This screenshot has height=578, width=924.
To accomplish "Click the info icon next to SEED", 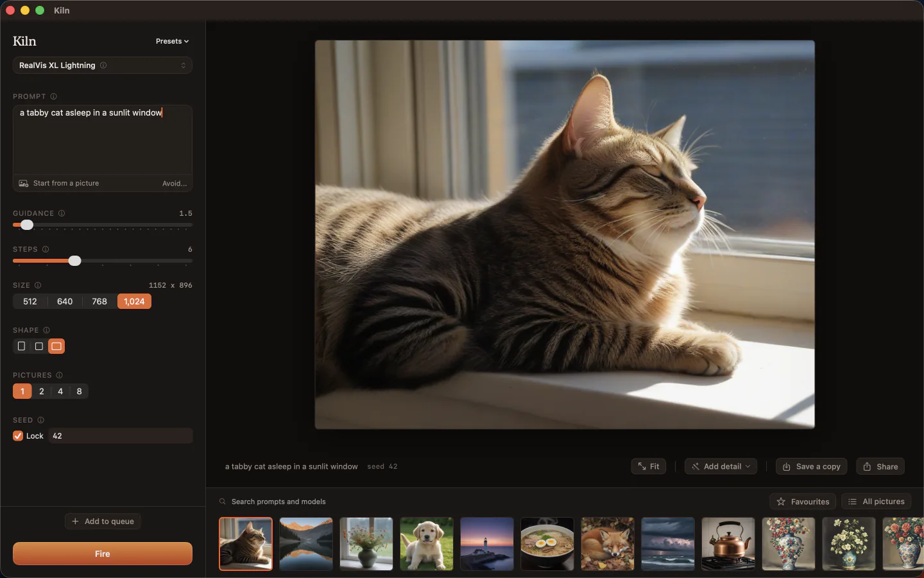I will point(40,420).
